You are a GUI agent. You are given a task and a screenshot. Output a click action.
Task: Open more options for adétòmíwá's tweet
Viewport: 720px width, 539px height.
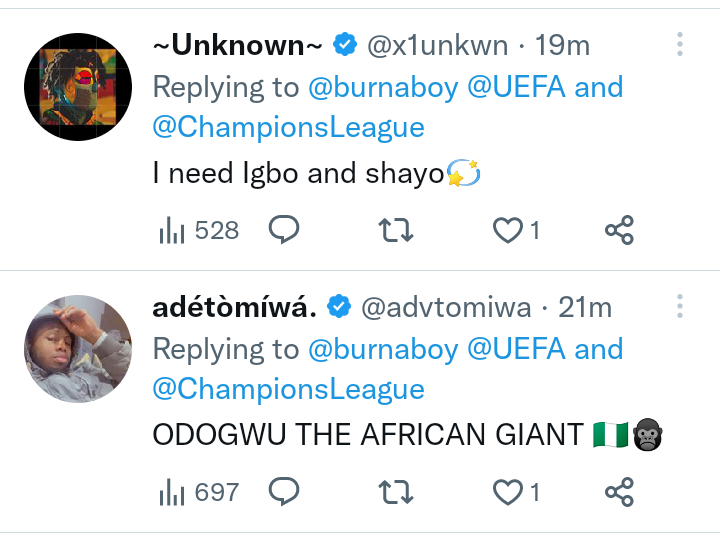coord(679,306)
